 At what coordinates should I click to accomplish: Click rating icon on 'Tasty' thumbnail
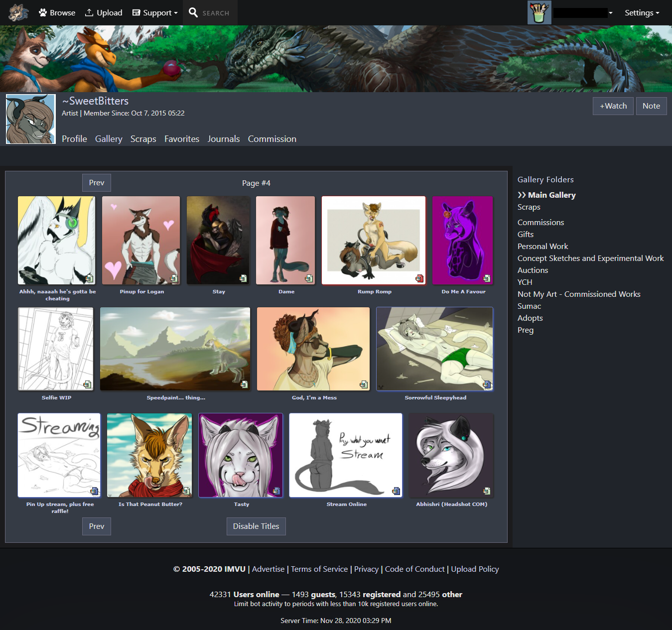tap(276, 491)
